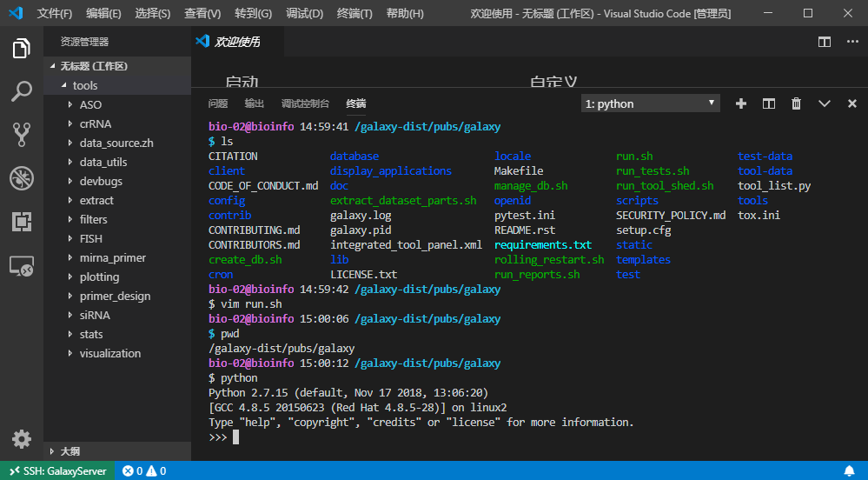Close the terminal panel
Image resolution: width=868 pixels, height=480 pixels.
[x=852, y=103]
